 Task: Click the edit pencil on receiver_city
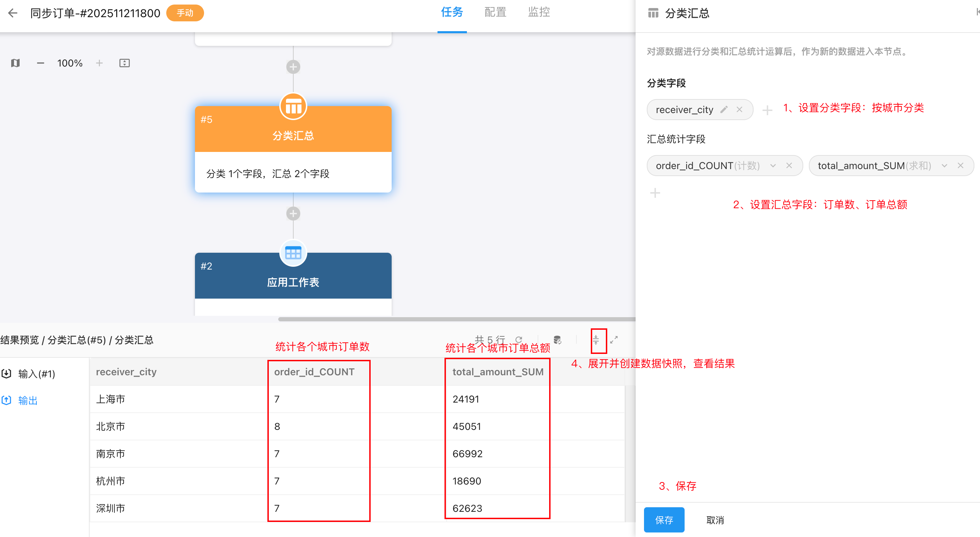coord(724,110)
